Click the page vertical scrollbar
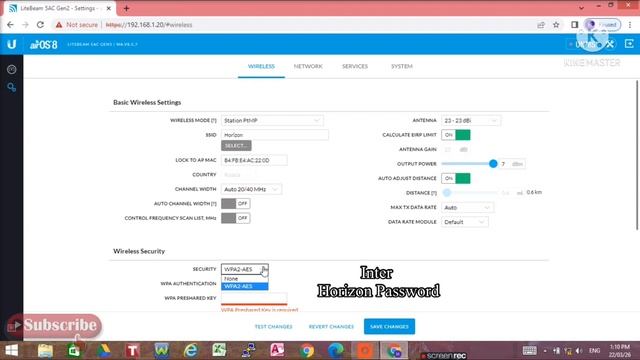The height and width of the screenshot is (360, 640). tap(637, 155)
